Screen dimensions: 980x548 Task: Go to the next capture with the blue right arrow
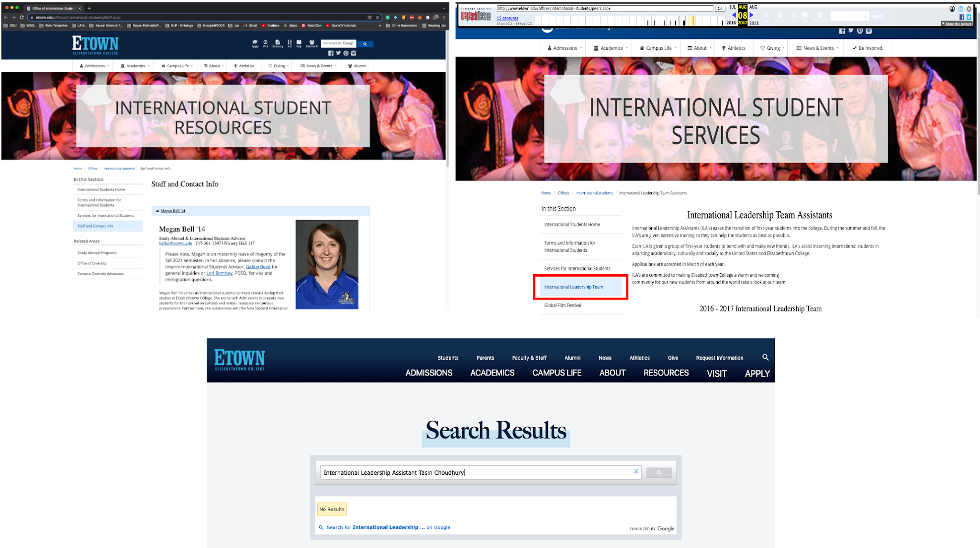pyautogui.click(x=751, y=15)
